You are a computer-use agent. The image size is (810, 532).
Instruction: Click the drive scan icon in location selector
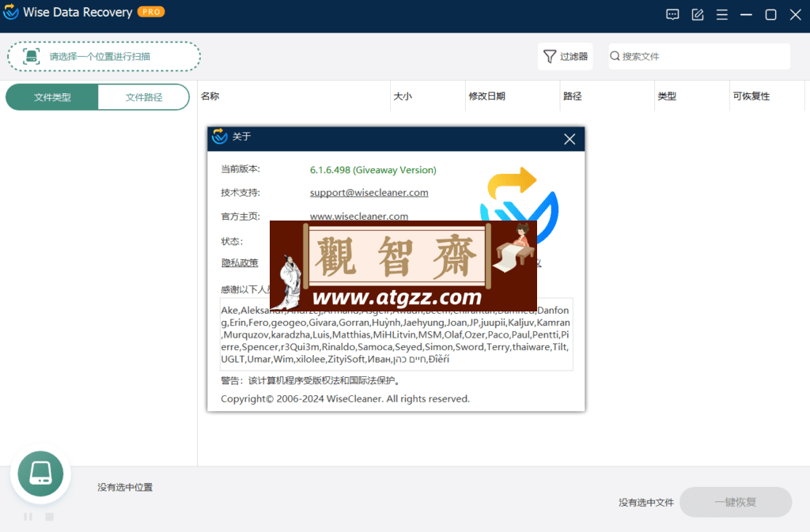click(32, 56)
